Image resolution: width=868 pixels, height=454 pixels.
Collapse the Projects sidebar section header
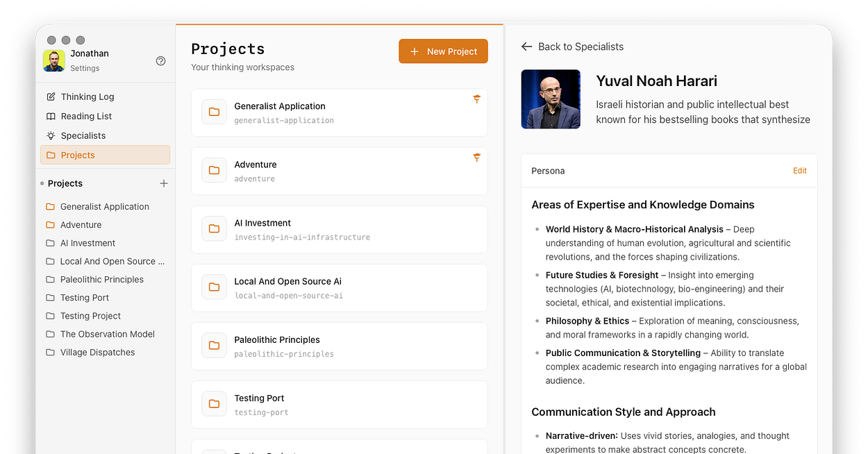[65, 183]
